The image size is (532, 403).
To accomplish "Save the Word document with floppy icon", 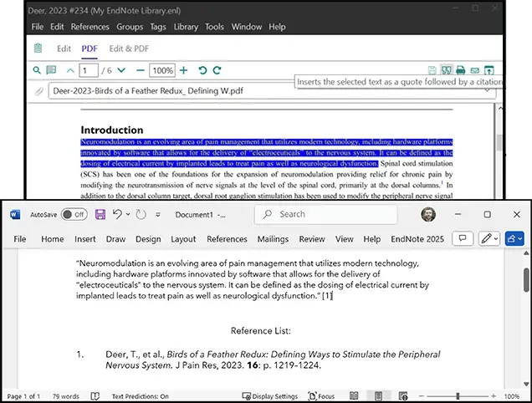I will coord(100,214).
